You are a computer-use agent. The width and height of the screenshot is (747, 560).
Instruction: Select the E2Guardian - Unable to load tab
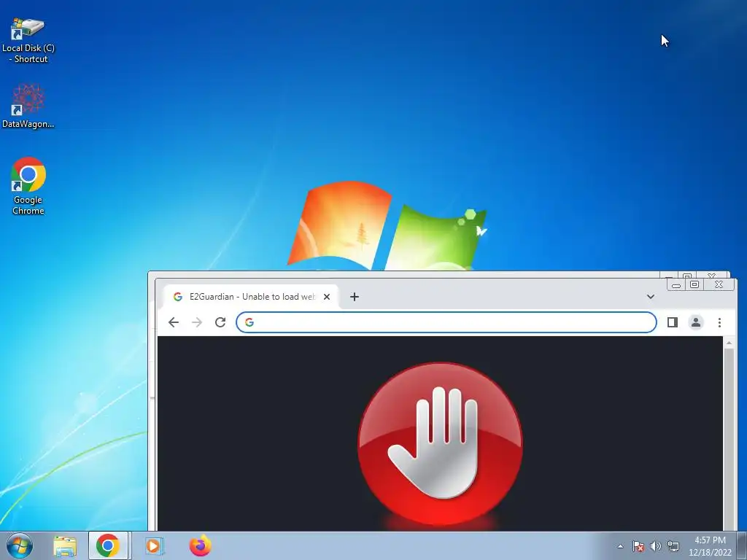coord(251,297)
